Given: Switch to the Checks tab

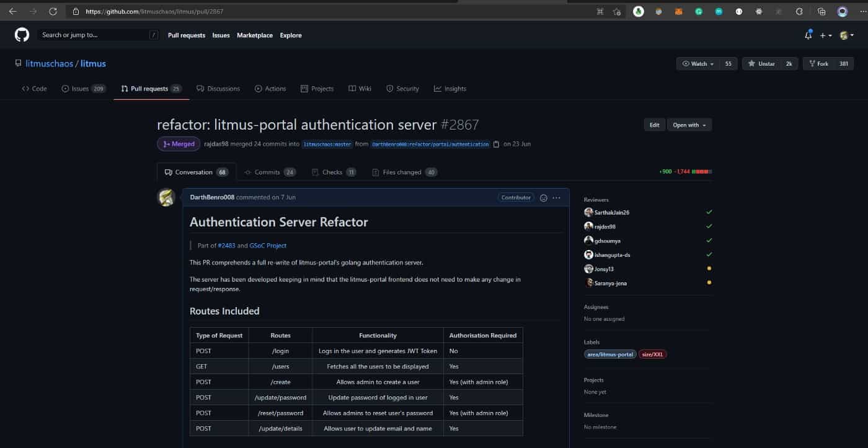Looking at the screenshot, I should pos(334,172).
